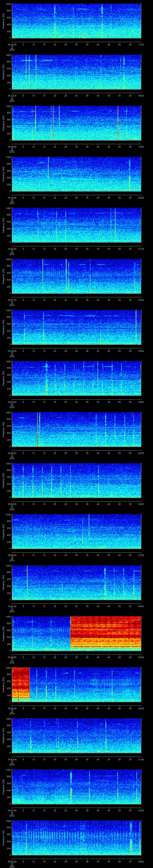Select the spectrogram panel starting at 18:19:00
Image resolution: width=153 pixels, height=868 pixels.
coord(76,174)
